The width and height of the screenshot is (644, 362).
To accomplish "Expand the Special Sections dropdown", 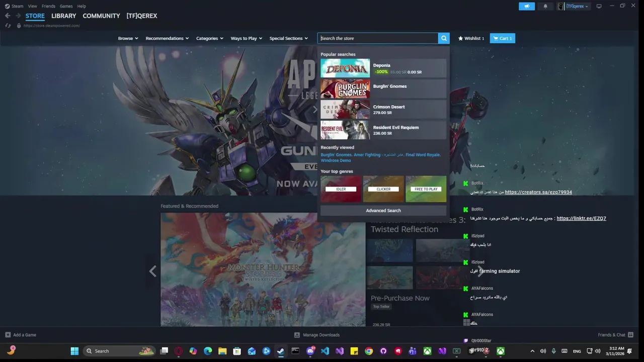I will point(289,38).
